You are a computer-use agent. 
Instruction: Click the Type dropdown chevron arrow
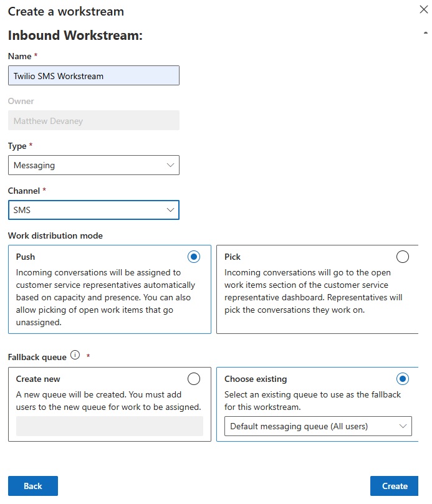click(x=170, y=165)
